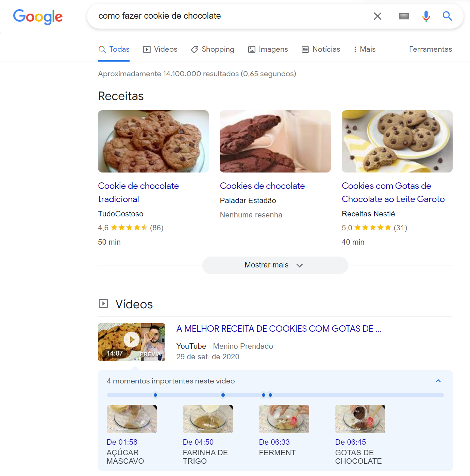Open the Cookie de chocolate tradicional recipe link
This screenshot has height=476, width=470.
(138, 192)
